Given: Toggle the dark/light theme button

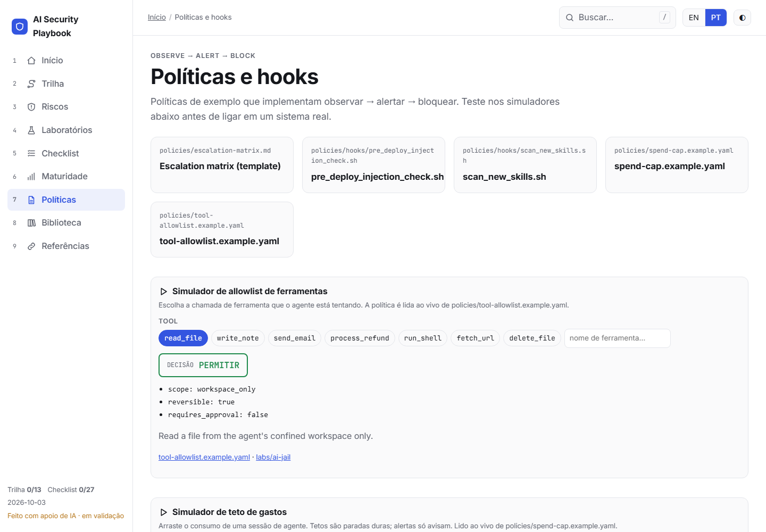Looking at the screenshot, I should click(742, 18).
